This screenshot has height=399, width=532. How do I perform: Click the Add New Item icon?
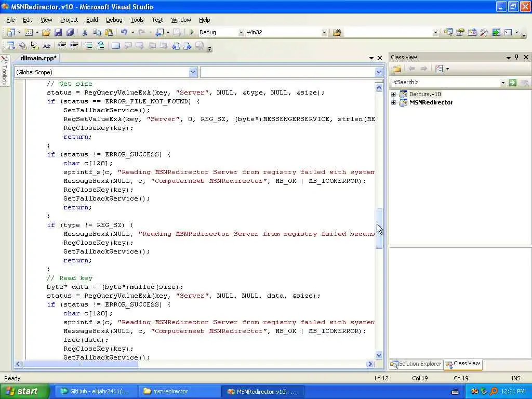pyautogui.click(x=29, y=32)
